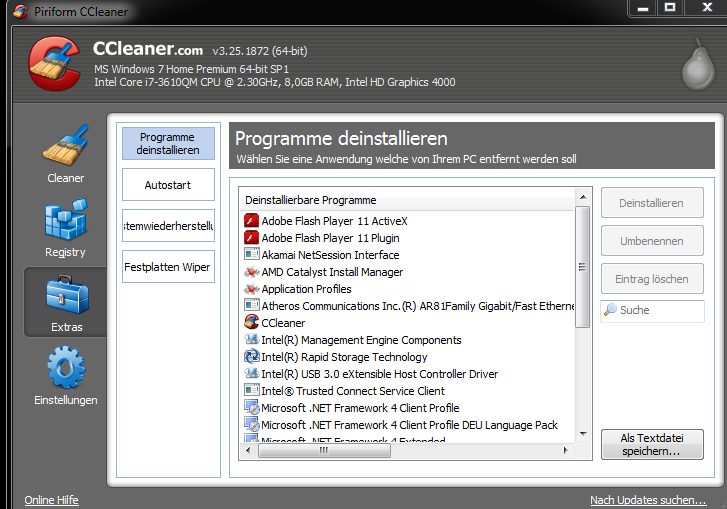Open the Autostart tab
This screenshot has width=727, height=509.
[168, 185]
